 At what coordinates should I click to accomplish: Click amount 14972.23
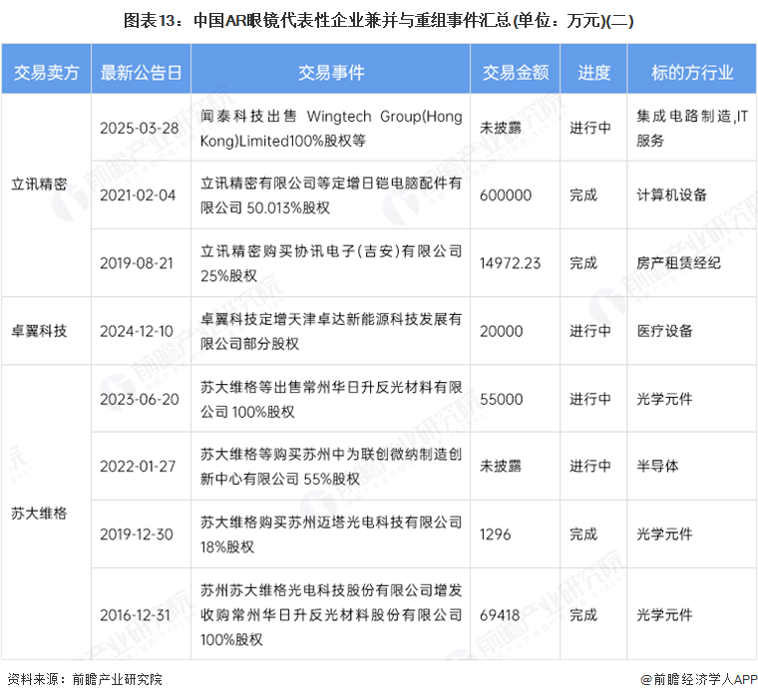click(510, 263)
